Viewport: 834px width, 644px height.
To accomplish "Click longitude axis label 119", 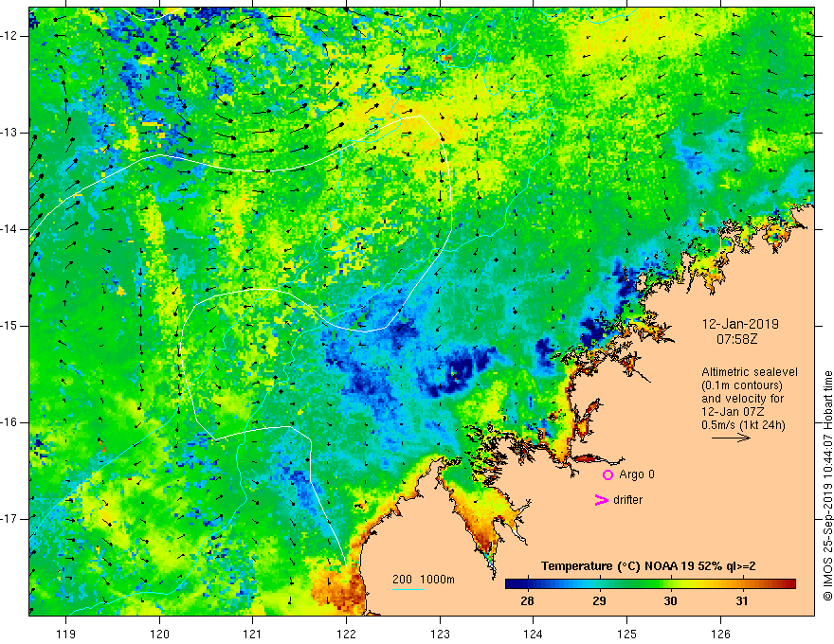I will click(x=66, y=634).
